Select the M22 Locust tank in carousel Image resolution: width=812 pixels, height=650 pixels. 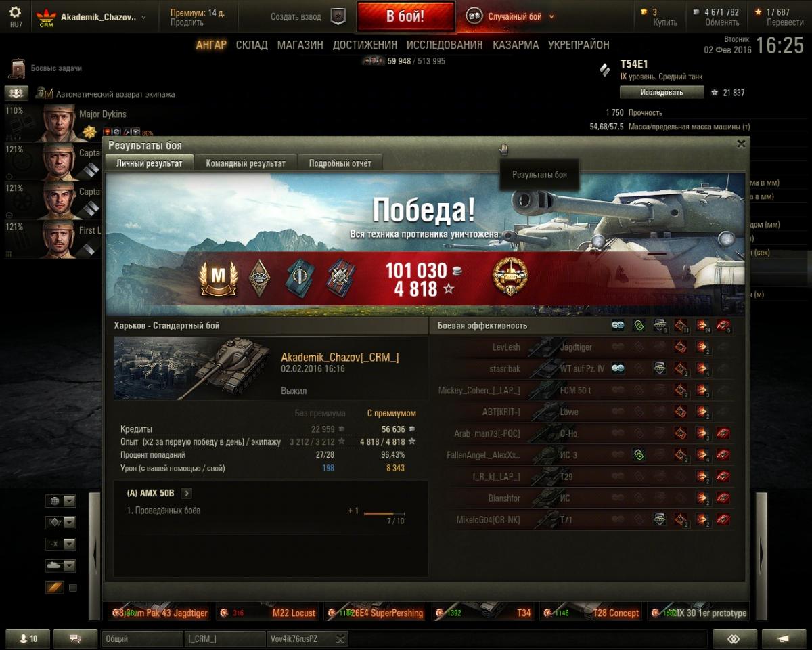click(x=269, y=612)
